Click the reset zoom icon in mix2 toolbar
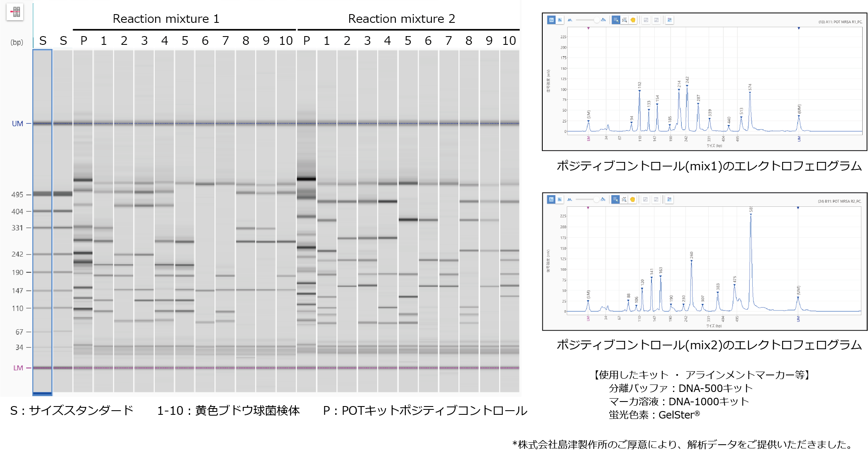This screenshot has width=868, height=453. tap(656, 199)
